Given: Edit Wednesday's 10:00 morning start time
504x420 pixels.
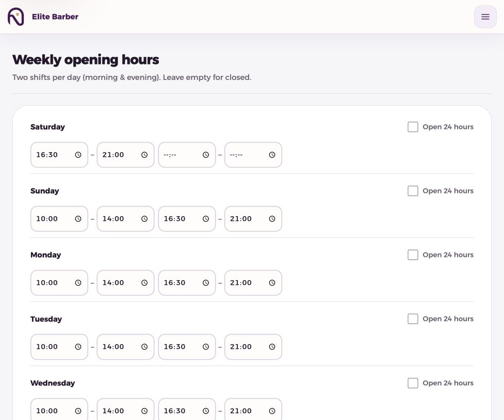Looking at the screenshot, I should pos(59,409).
